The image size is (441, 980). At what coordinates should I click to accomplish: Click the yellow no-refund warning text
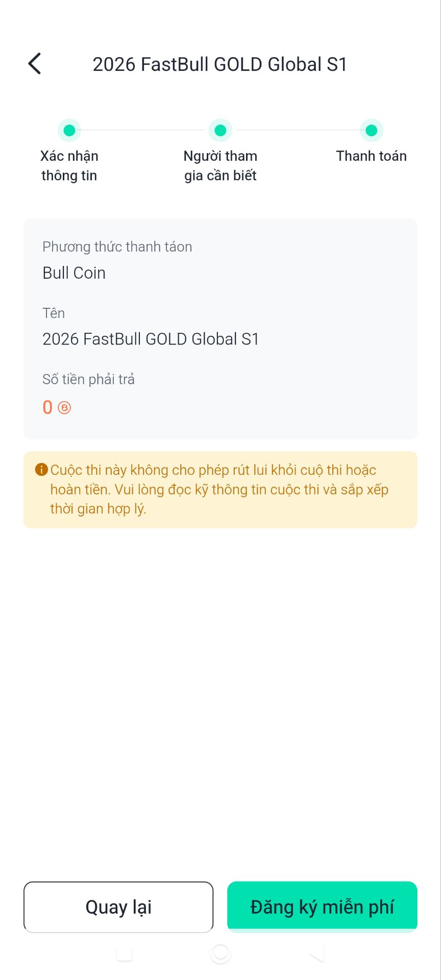219,489
